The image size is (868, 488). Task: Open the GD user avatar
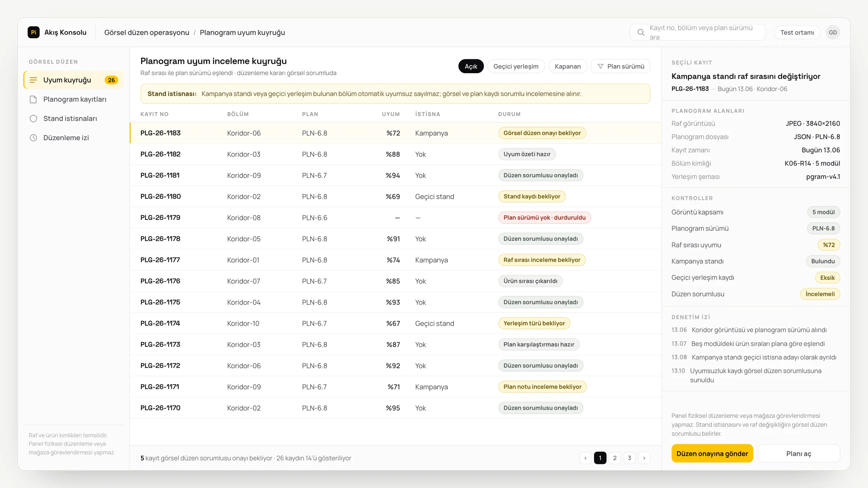[x=833, y=33]
